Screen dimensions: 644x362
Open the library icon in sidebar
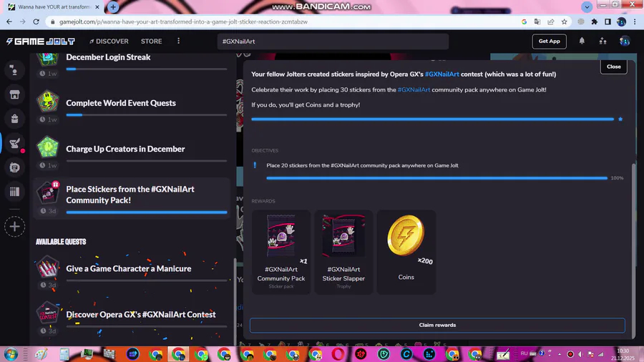pos(14,192)
